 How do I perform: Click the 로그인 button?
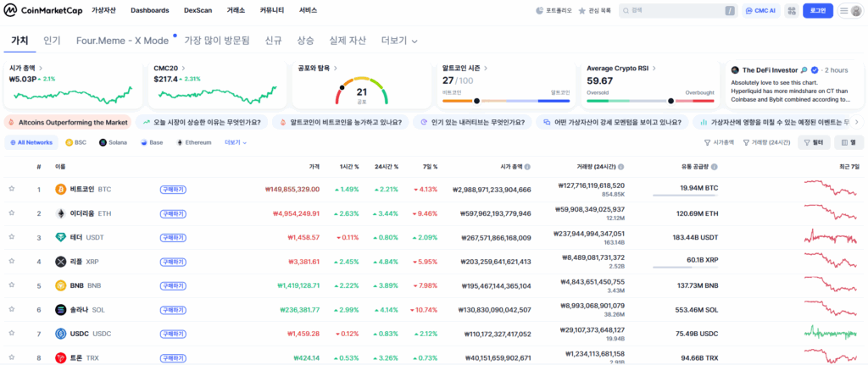point(818,10)
